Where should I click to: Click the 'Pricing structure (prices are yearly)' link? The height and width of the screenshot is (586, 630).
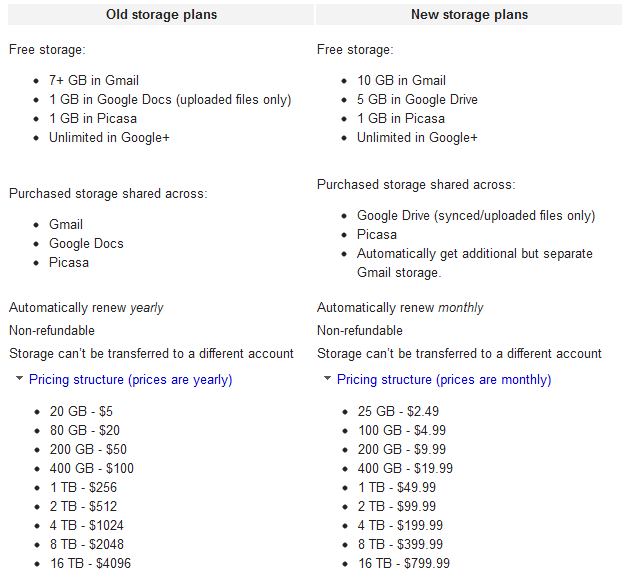[130, 380]
